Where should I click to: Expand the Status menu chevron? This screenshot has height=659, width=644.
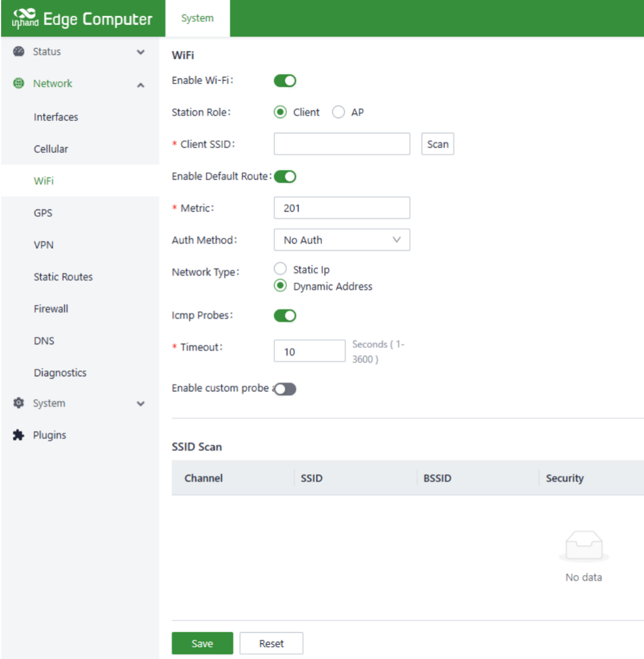[x=141, y=52]
